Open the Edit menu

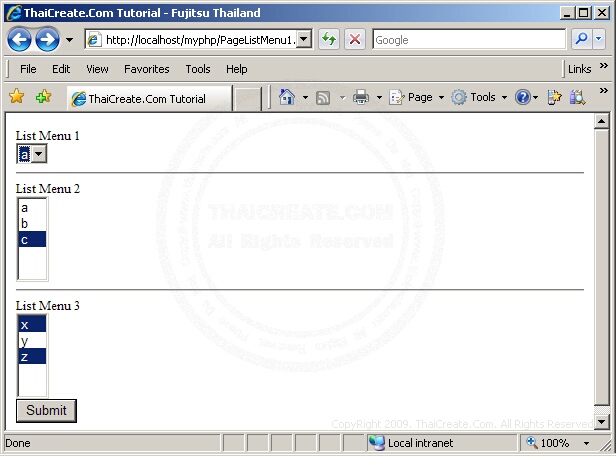pos(61,69)
